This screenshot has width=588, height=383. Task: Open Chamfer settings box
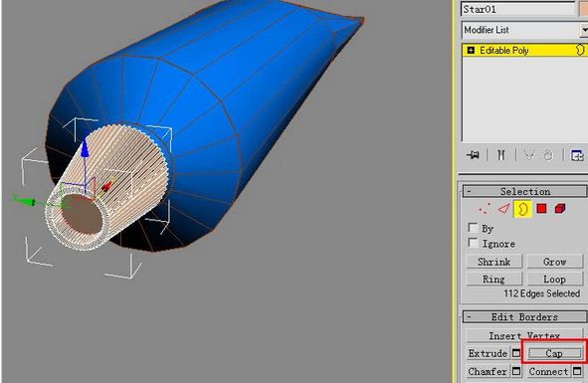coord(516,371)
